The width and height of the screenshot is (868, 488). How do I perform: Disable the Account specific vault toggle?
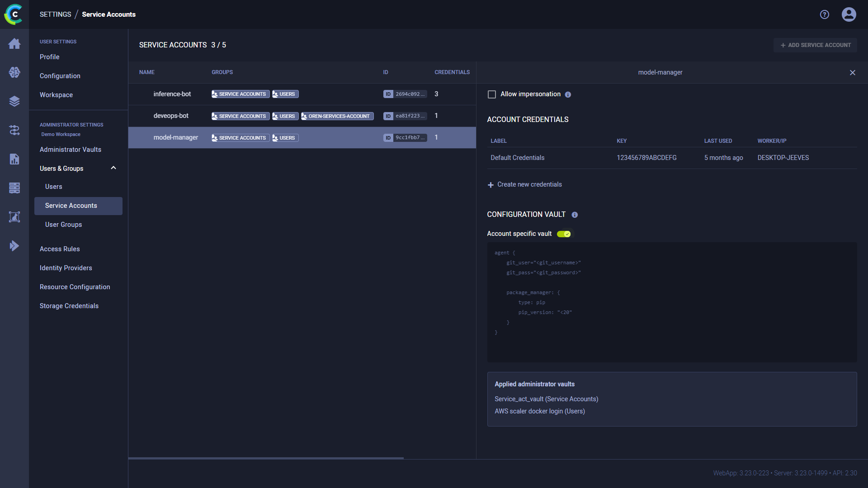[x=564, y=234]
